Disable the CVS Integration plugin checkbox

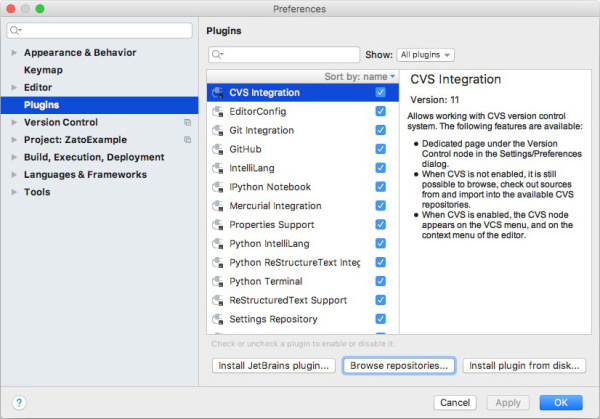pyautogui.click(x=380, y=92)
